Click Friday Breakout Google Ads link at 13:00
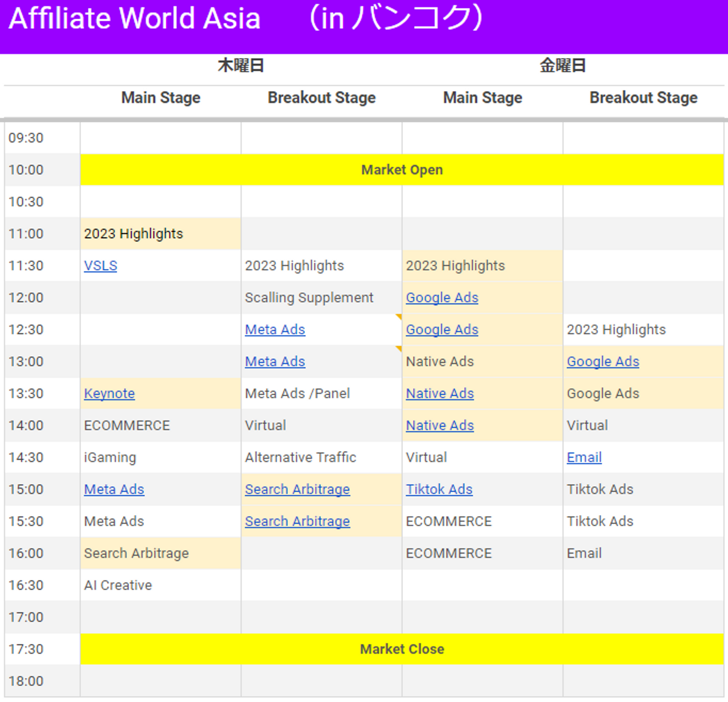 coord(603,362)
